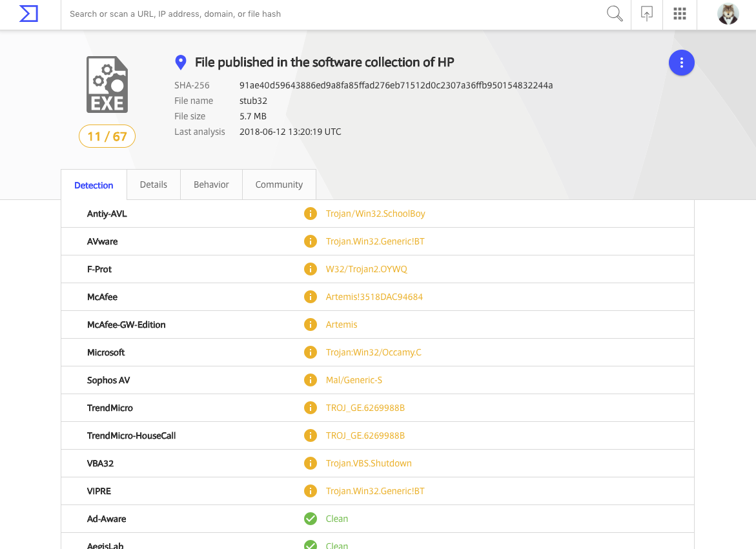756x549 pixels.
Task: Click the VirusTotal sigma logo
Action: tap(29, 14)
